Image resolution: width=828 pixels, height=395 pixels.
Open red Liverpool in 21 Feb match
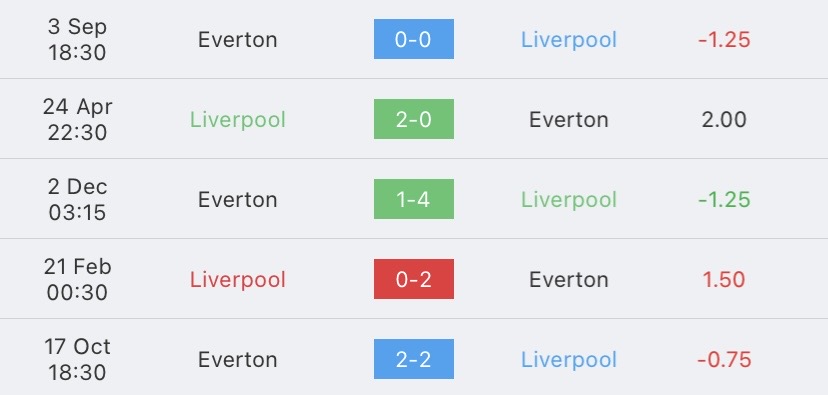pyautogui.click(x=238, y=280)
